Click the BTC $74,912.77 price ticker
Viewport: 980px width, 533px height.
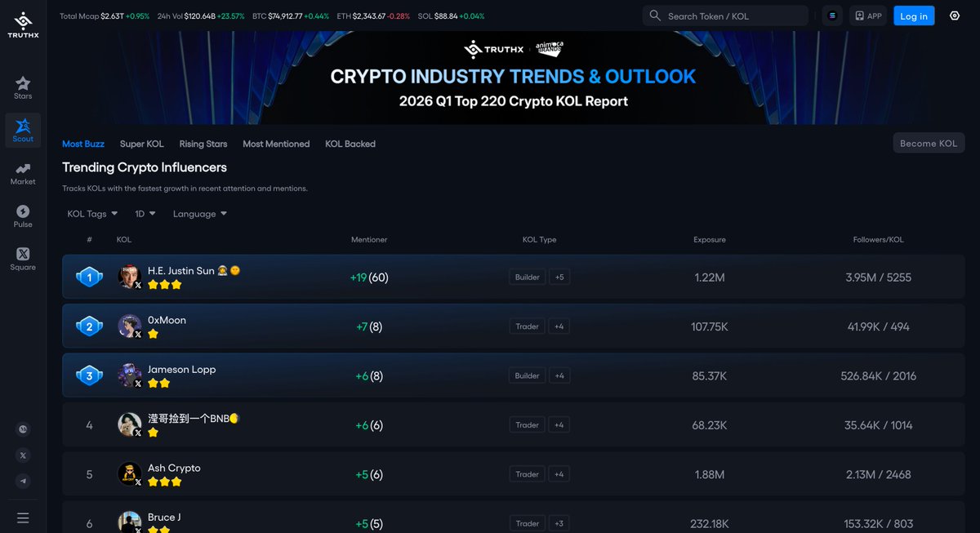coord(291,16)
